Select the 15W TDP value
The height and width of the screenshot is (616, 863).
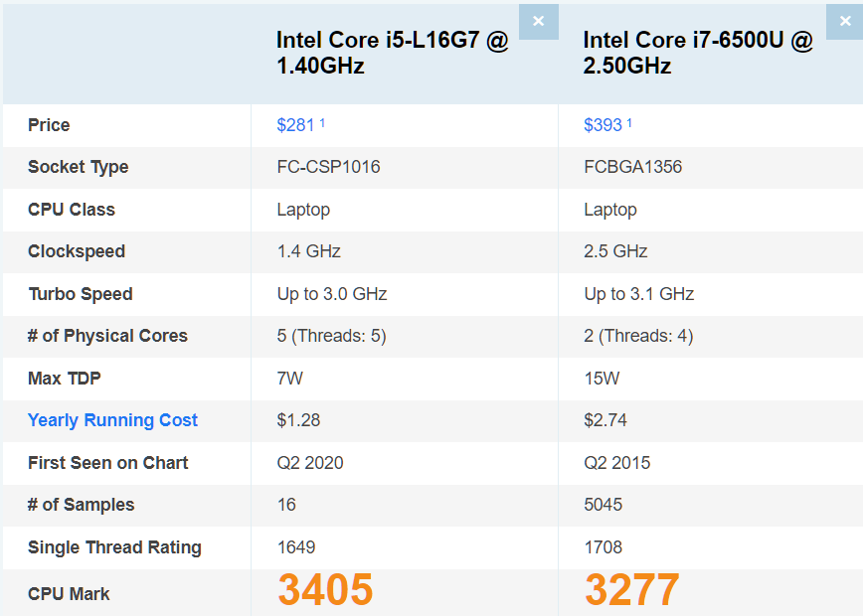pos(602,379)
